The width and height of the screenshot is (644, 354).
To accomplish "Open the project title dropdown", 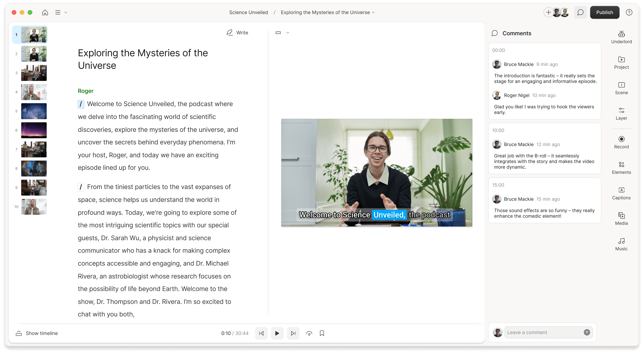I will pos(373,12).
